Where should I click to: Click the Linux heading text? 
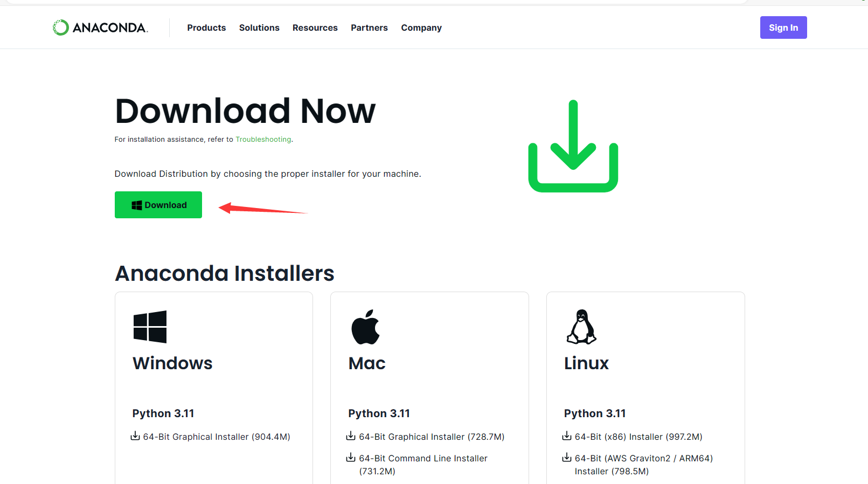[x=586, y=363]
